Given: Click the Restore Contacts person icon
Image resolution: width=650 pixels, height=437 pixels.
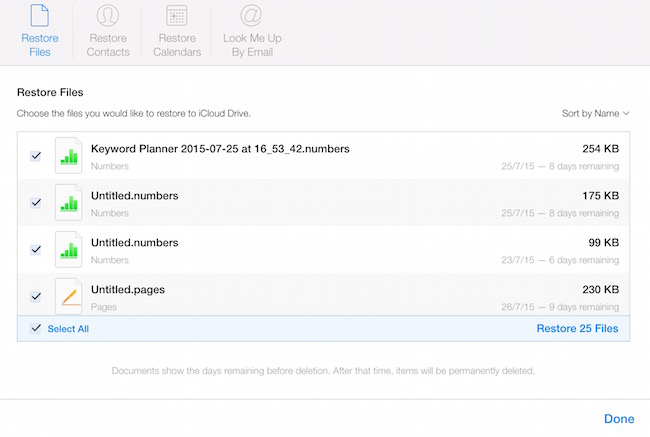Looking at the screenshot, I should point(106,16).
